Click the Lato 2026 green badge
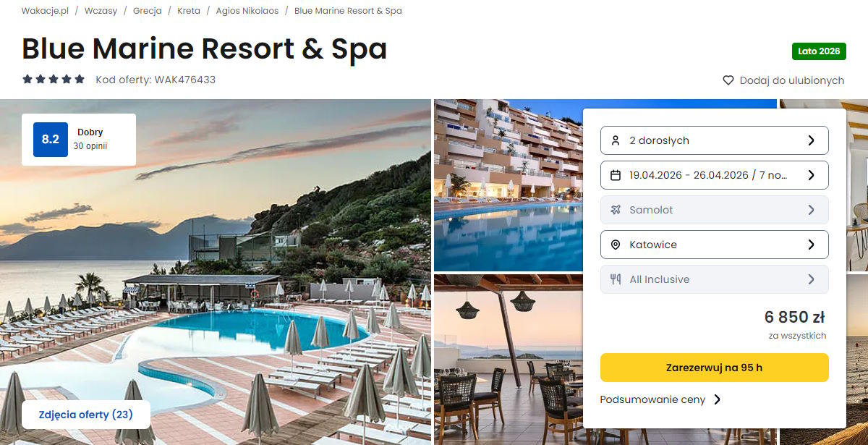This screenshot has height=445, width=868. click(x=819, y=51)
